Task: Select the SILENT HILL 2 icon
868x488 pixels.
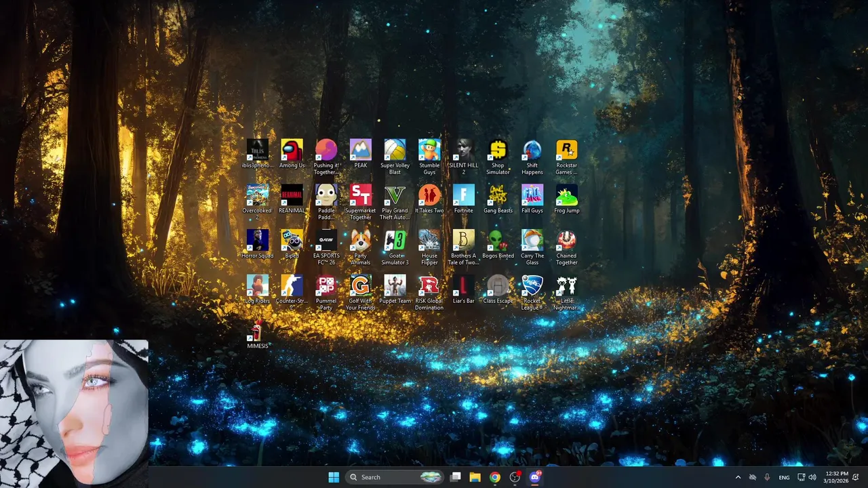Action: (464, 157)
